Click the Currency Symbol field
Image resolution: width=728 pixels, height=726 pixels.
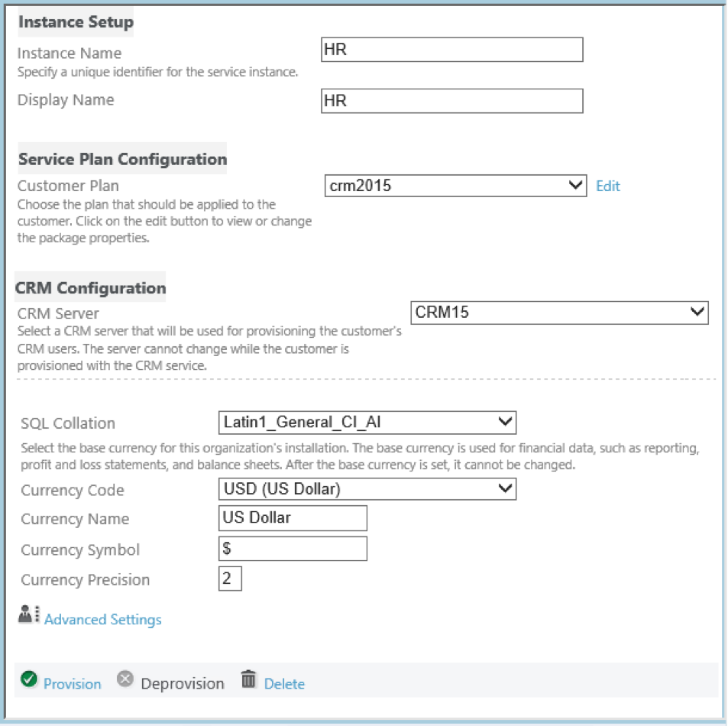pos(293,549)
